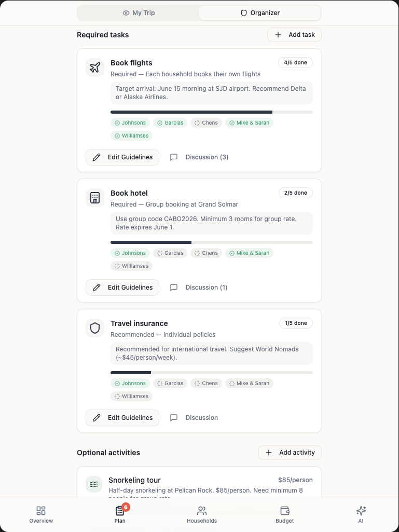Screen dimensions: 399x532
Task: Toggle Chens status under Book flights
Action: (x=206, y=123)
